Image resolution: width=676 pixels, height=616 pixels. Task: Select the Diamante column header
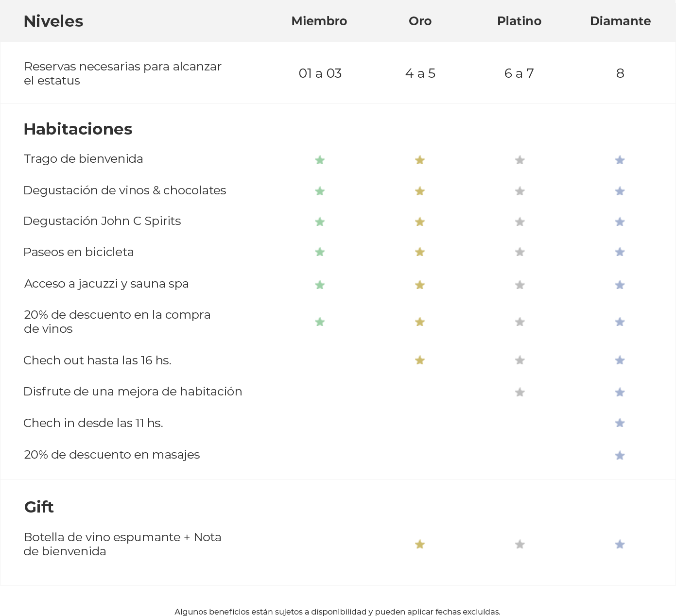[620, 21]
